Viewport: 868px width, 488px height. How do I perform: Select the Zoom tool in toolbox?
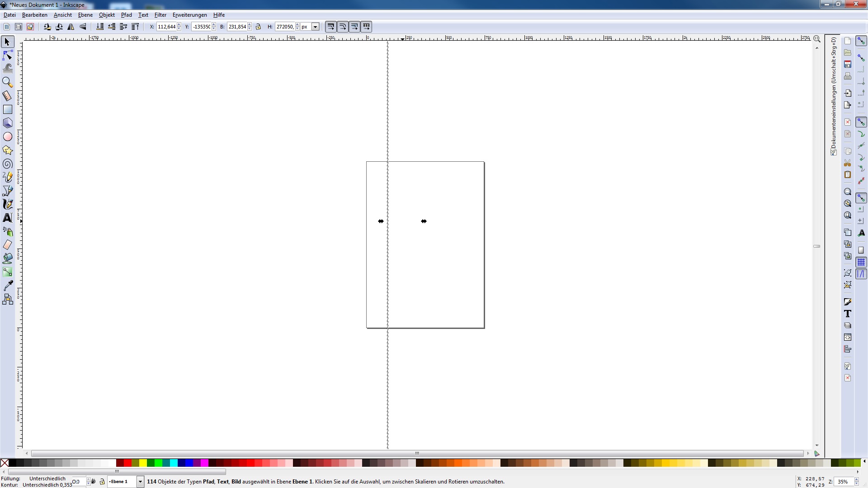8,82
